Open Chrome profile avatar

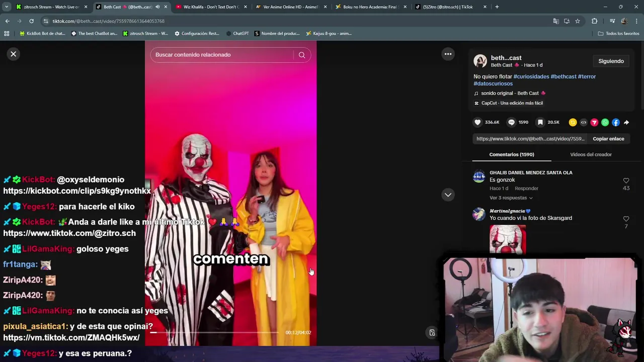[624, 21]
